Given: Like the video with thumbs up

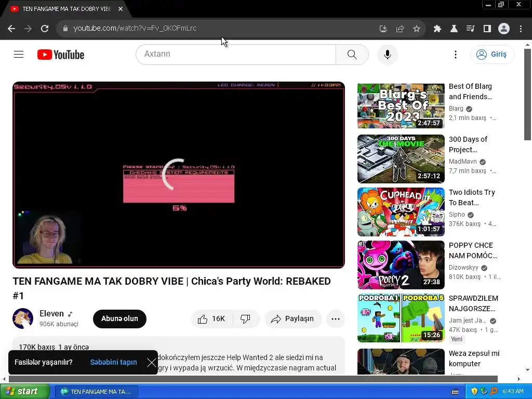Looking at the screenshot, I should coord(212,318).
